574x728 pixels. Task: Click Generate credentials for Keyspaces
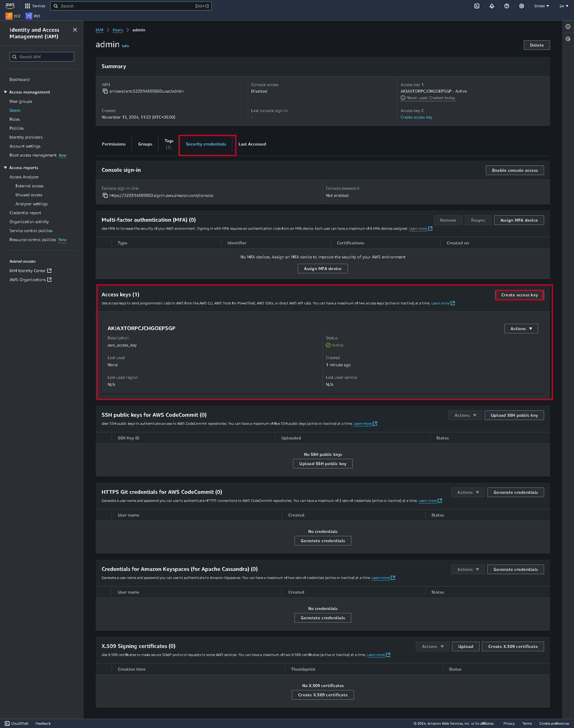515,569
